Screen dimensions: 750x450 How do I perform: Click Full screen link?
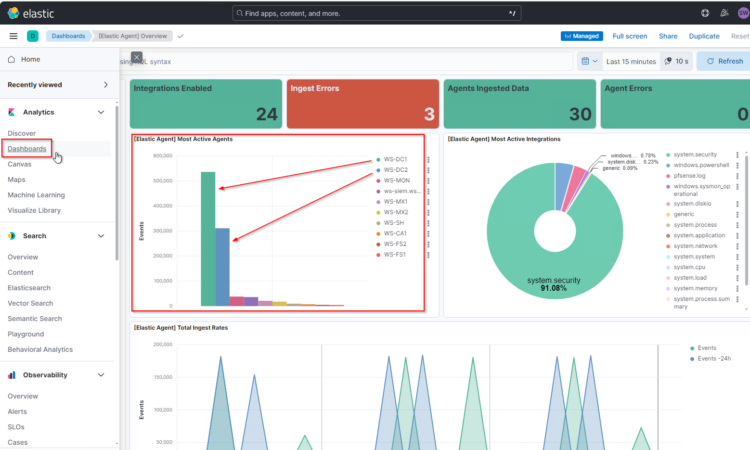tap(629, 36)
